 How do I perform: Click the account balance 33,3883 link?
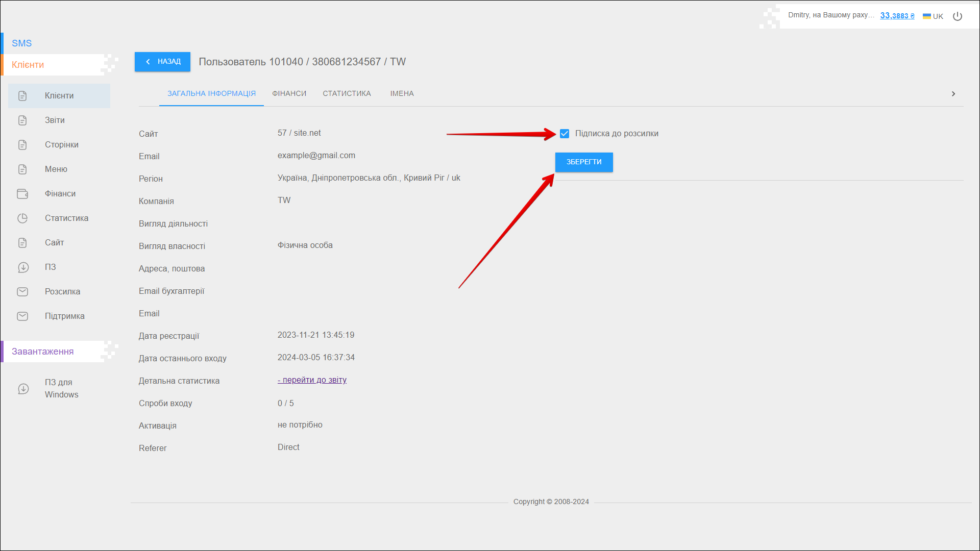897,16
